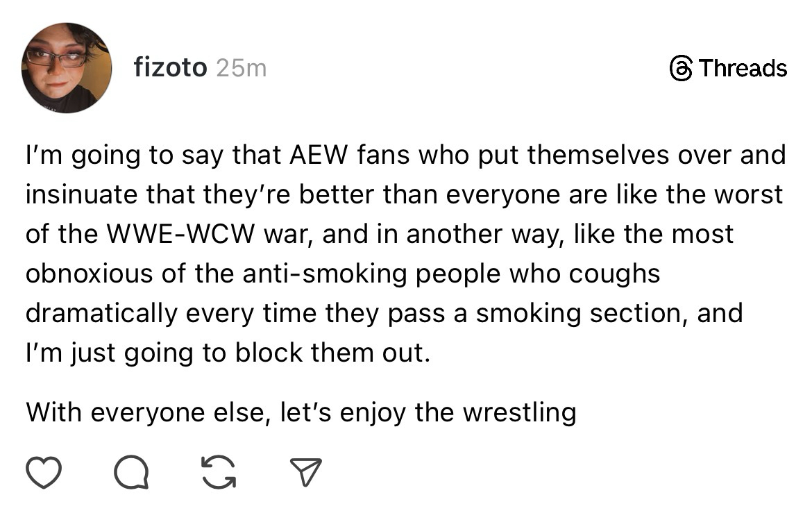Repost this thread using the arrows icon

coord(218,473)
